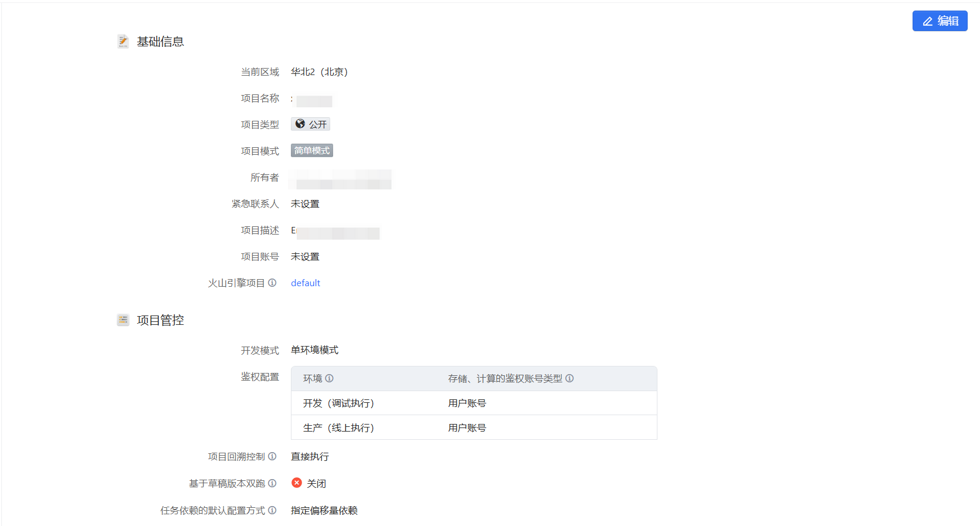Image resolution: width=980 pixels, height=526 pixels.
Task: Click the 基础信息 section icon
Action: click(123, 41)
